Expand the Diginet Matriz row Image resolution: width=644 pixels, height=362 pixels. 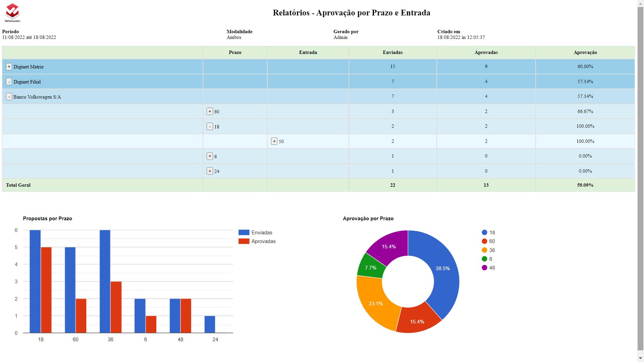(9, 67)
